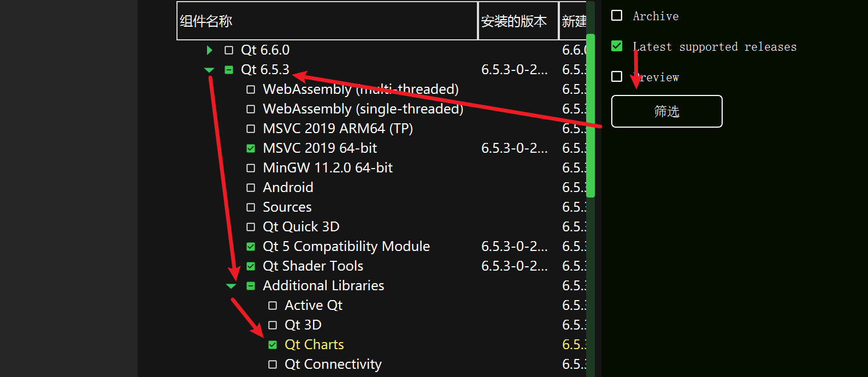
Task: Uncheck Qt 5 Compatibility Module
Action: click(x=251, y=247)
